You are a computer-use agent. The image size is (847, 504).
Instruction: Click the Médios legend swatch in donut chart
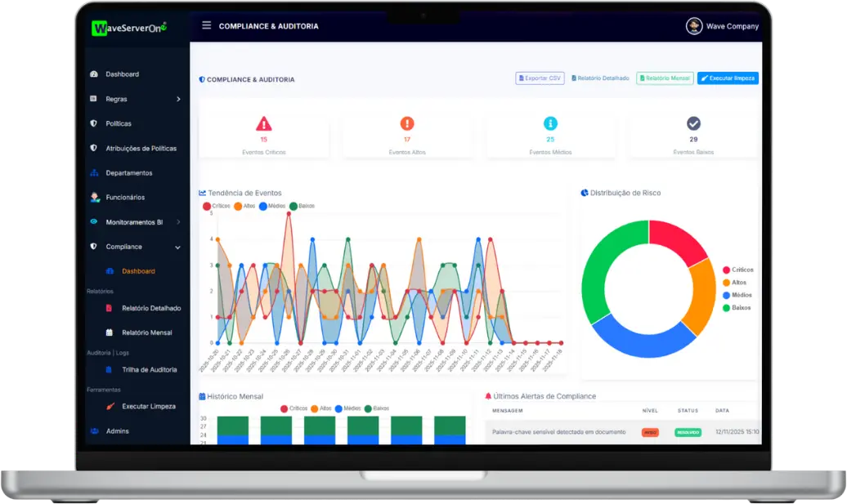(726, 295)
